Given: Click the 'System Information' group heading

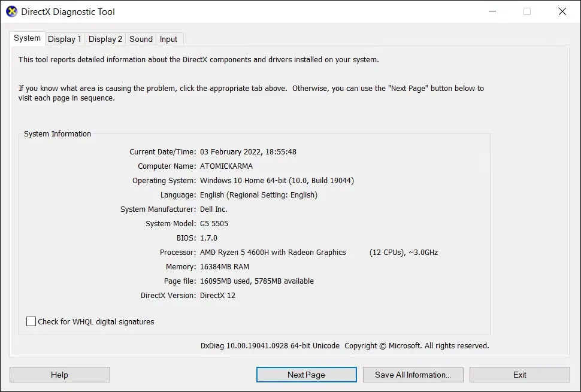Looking at the screenshot, I should tap(58, 134).
